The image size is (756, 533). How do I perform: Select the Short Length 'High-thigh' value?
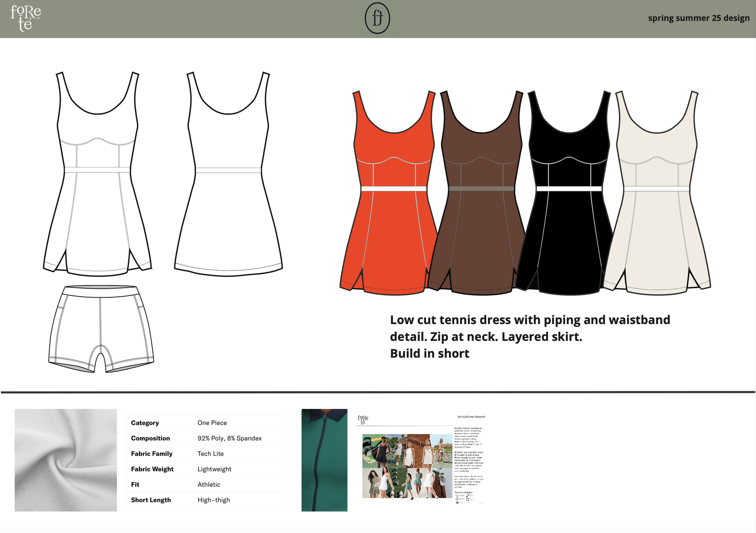click(x=213, y=500)
